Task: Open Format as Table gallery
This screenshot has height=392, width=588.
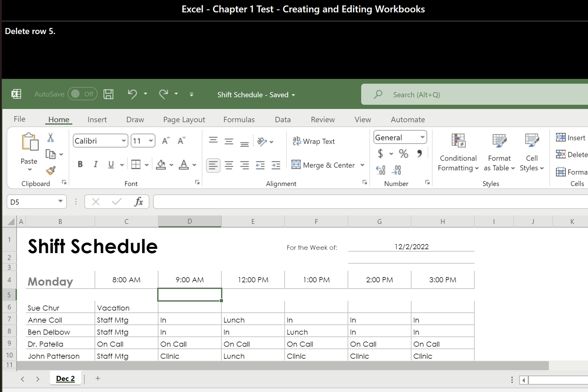Action: point(499,152)
